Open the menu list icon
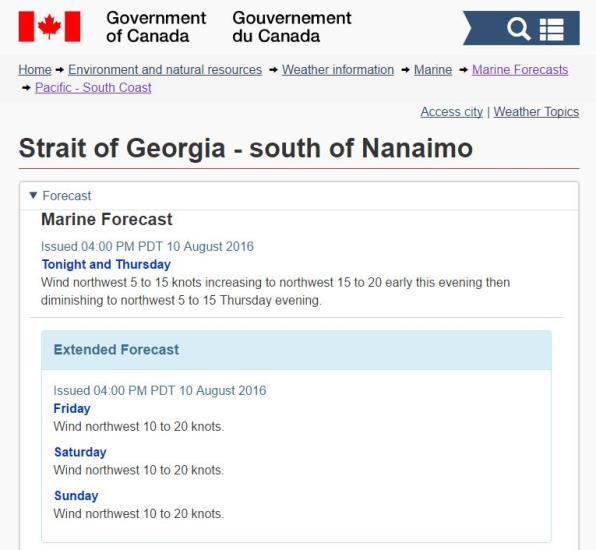Viewport: 596px width, 550px height. coord(552,29)
